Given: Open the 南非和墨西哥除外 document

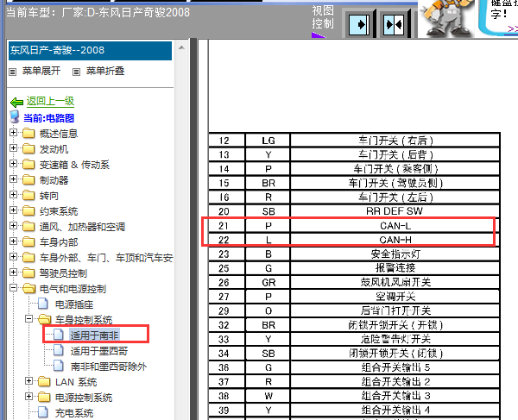Looking at the screenshot, I should 109,367.
